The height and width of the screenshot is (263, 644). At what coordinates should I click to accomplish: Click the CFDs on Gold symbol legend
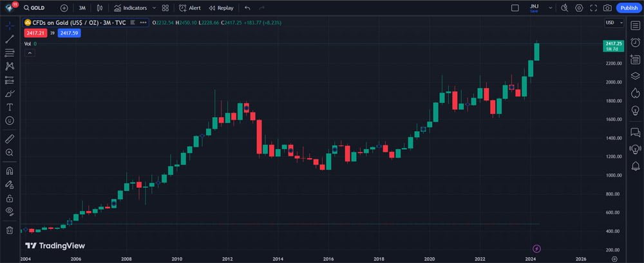(x=79, y=23)
